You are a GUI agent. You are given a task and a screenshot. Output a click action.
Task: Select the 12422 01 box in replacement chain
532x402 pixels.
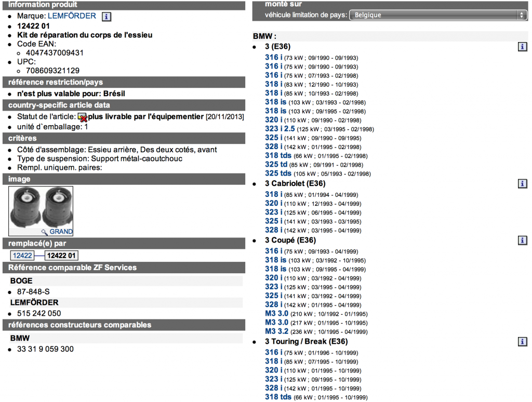pyautogui.click(x=61, y=256)
